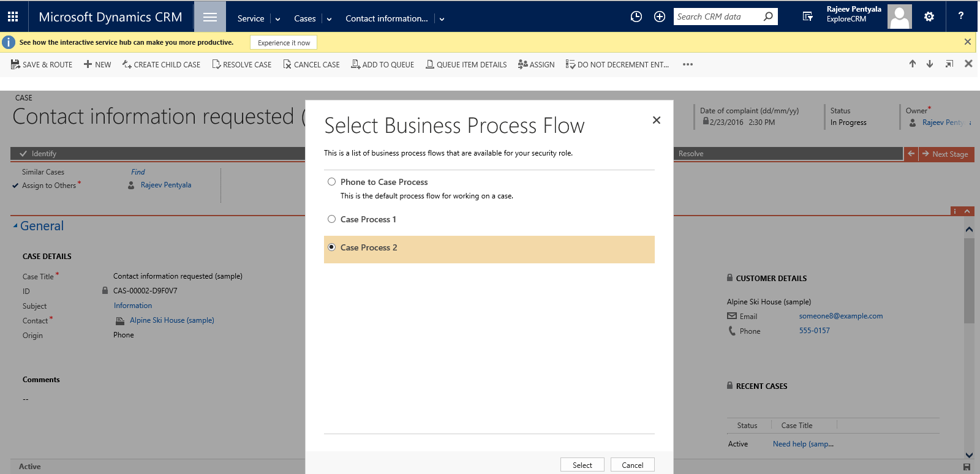Click the Cancel button in dialog

[633, 465]
